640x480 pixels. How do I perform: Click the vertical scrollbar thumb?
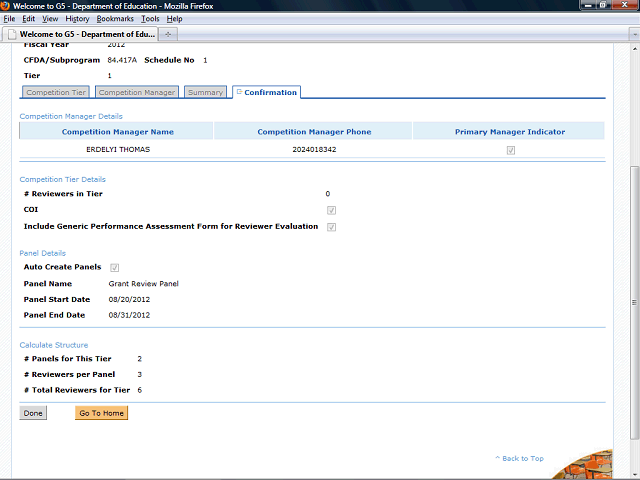coord(634,302)
